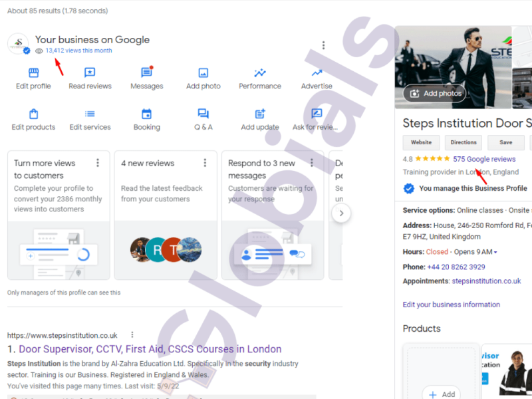Image resolution: width=532 pixels, height=399 pixels.
Task: Click the business cover photo of suited man
Action: (x=454, y=67)
